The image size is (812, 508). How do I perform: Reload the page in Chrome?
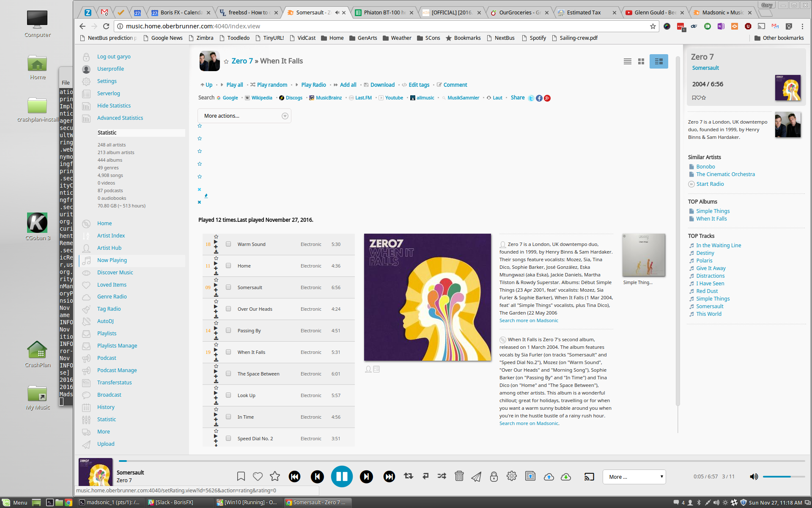106,26
